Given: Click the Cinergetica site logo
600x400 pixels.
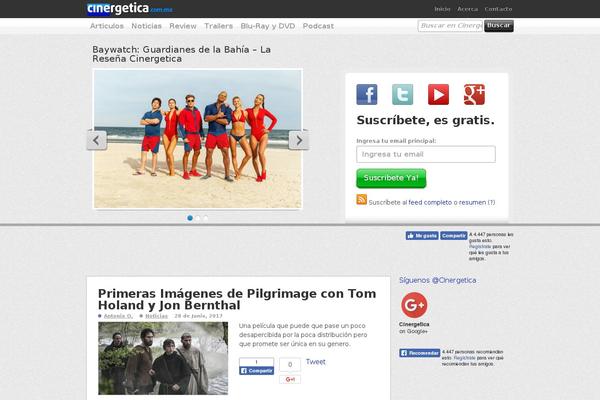Looking at the screenshot, I should (x=129, y=8).
